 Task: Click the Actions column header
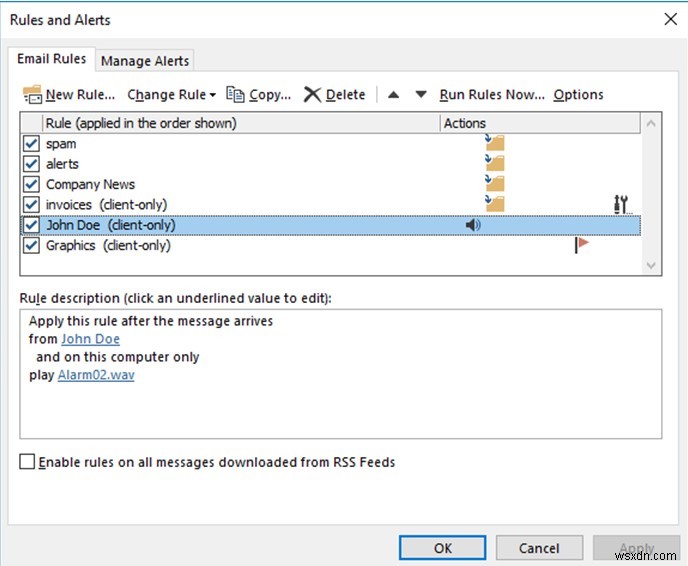(x=540, y=123)
